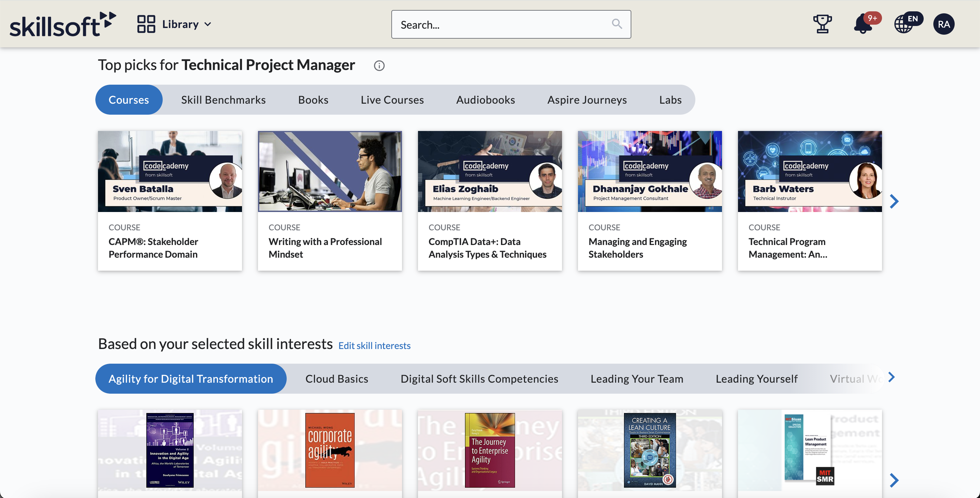Open the Managing and Engaging Stakeholders course
The height and width of the screenshot is (498, 980).
[637, 248]
